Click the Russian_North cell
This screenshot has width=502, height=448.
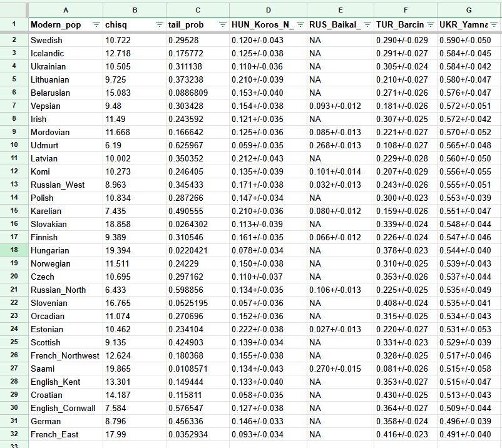click(x=66, y=290)
